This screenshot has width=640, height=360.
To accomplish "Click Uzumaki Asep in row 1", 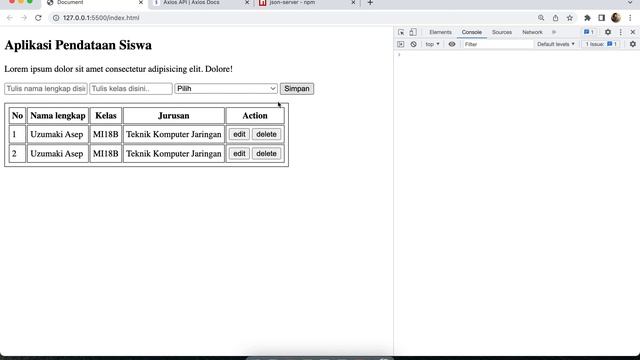I will coord(57,134).
